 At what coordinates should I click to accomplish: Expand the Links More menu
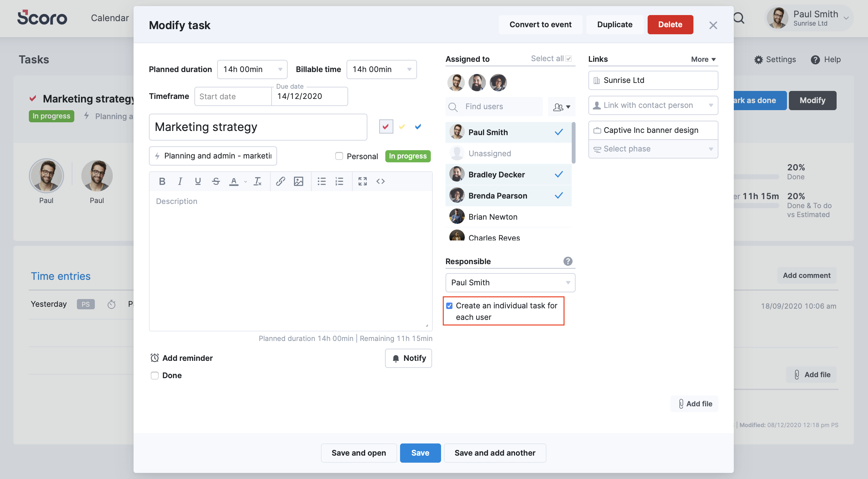(x=703, y=59)
